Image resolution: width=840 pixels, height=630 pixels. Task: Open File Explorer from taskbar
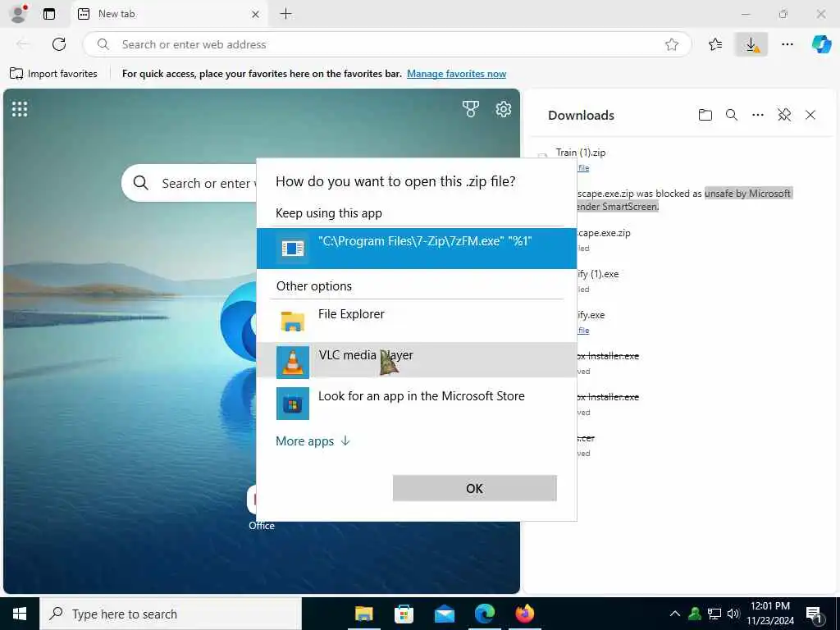[363, 614]
